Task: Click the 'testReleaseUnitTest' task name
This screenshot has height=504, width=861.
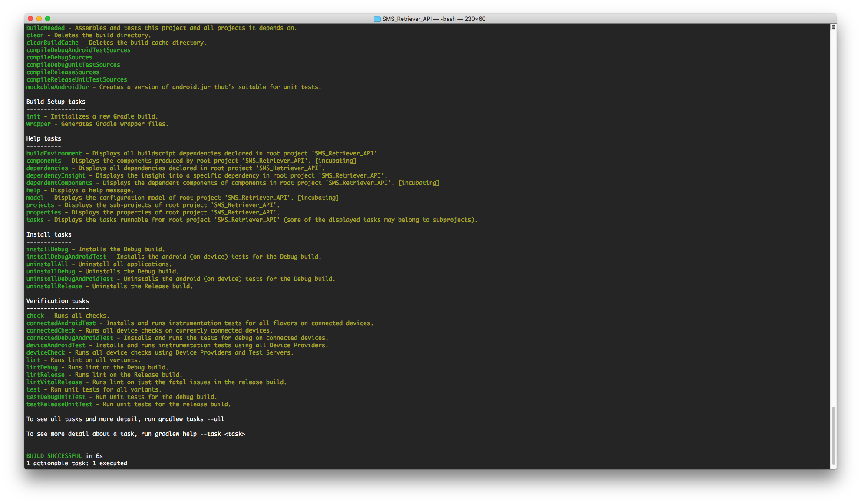Action: pos(59,404)
